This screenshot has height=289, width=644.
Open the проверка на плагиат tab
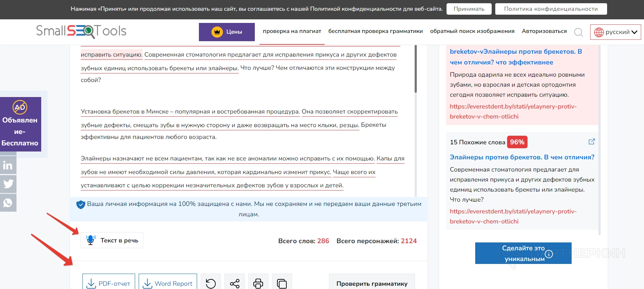point(292,31)
